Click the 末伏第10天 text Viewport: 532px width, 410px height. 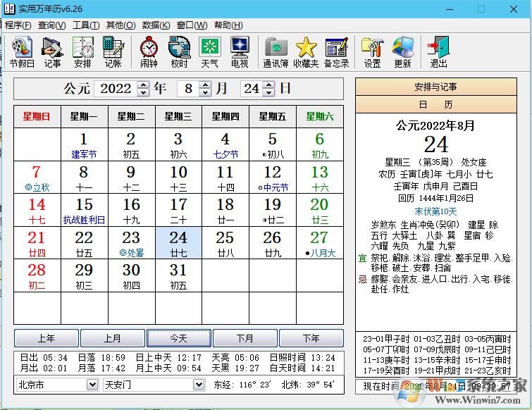point(435,211)
